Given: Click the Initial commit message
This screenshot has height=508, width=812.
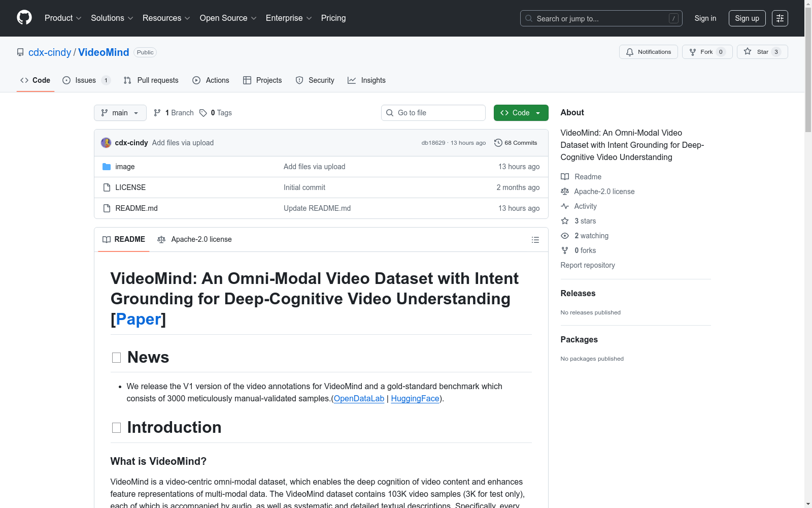Looking at the screenshot, I should [304, 187].
